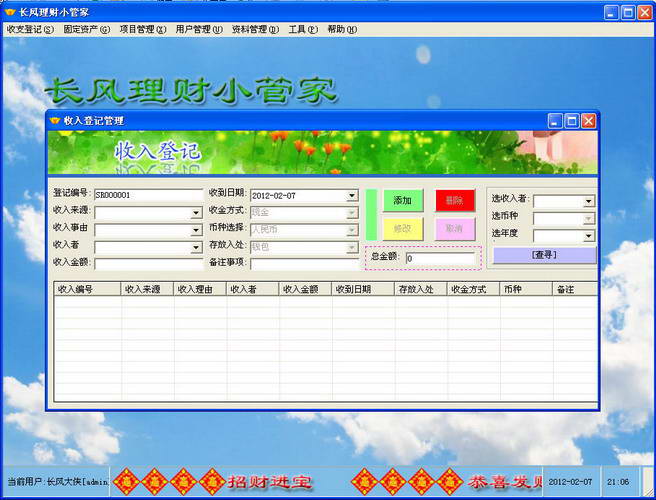Expand the 选收入者 filter dropdown
Viewport: 656px width, 500px height.
tap(588, 201)
